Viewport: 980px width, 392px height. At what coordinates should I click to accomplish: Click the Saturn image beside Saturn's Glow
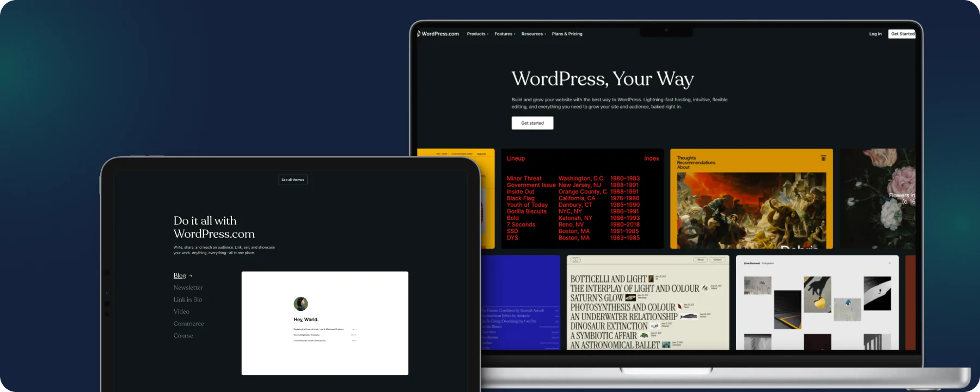[x=630, y=298]
